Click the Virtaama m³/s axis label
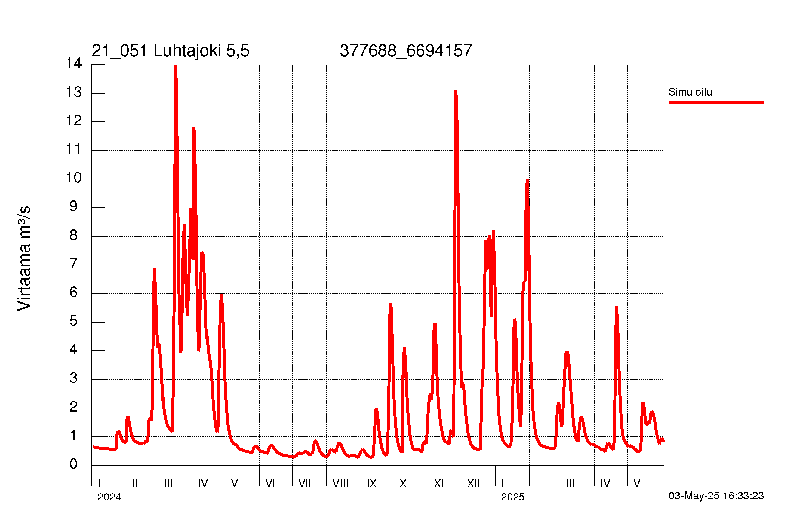The height and width of the screenshot is (511, 812). coord(24,258)
